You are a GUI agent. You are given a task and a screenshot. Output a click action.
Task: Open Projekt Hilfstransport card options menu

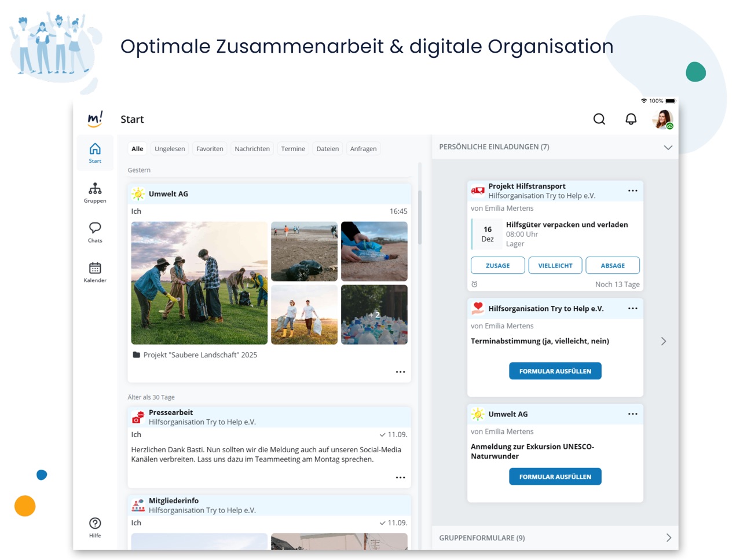click(632, 191)
